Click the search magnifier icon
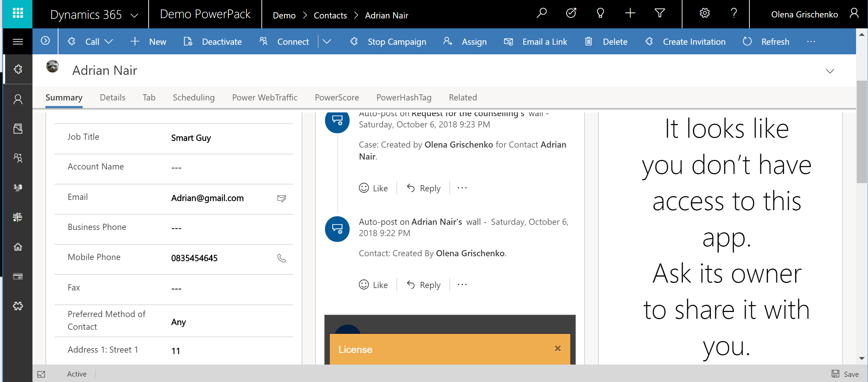The width and height of the screenshot is (868, 382). (541, 14)
